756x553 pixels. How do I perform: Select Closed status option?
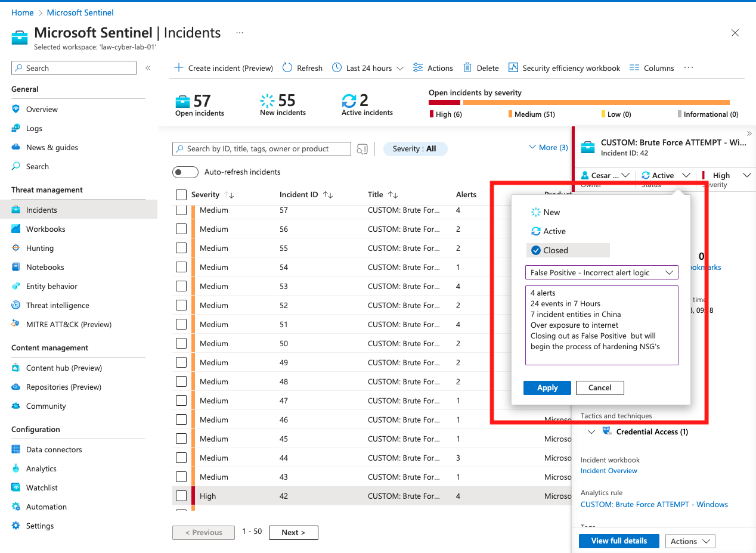pos(568,250)
